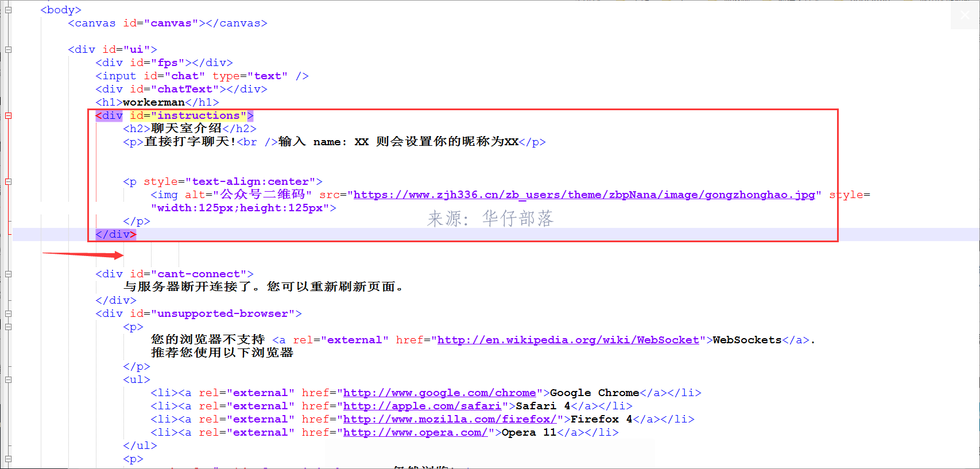
Task: Place cursor on the highlighted closing div tag
Action: click(x=116, y=234)
